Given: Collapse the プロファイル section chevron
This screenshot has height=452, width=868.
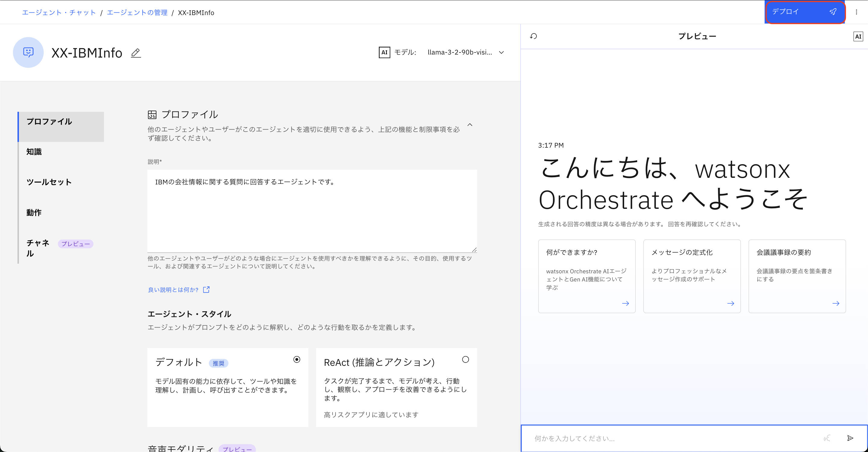Looking at the screenshot, I should pyautogui.click(x=470, y=125).
